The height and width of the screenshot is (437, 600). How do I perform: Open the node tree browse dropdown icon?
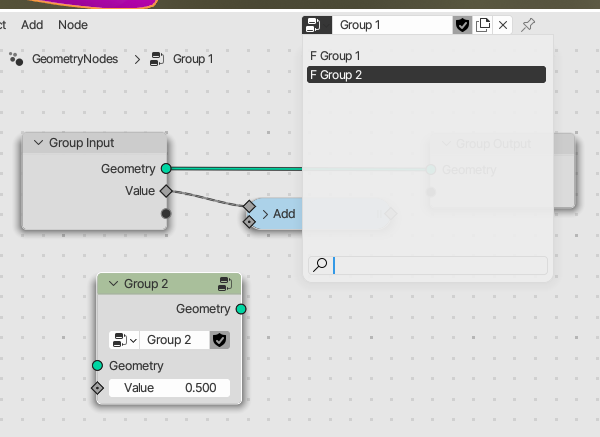[x=317, y=25]
